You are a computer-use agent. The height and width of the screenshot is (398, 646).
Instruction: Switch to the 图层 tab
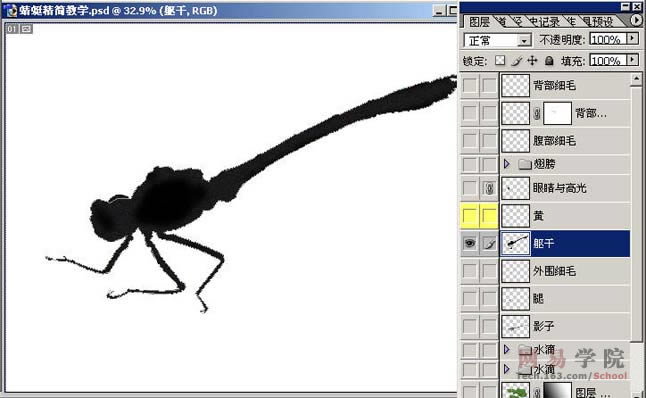(479, 22)
